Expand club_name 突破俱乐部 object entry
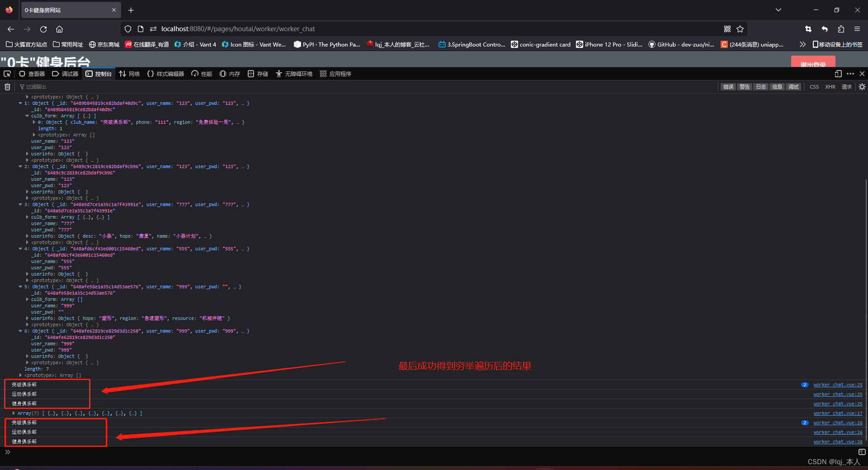The image size is (868, 470). (x=34, y=122)
